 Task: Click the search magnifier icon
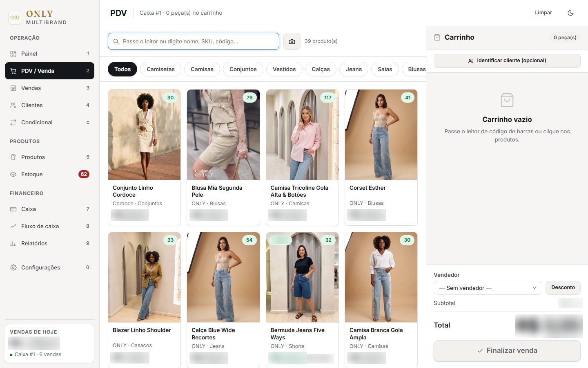click(116, 41)
